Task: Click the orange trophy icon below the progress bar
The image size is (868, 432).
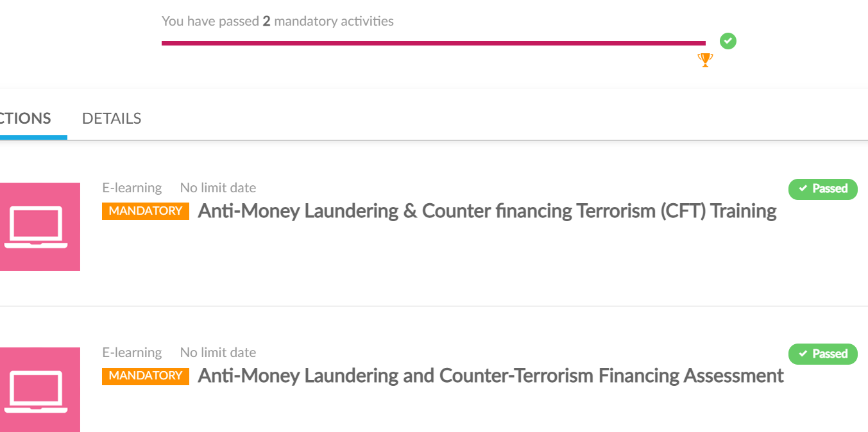Action: coord(705,60)
